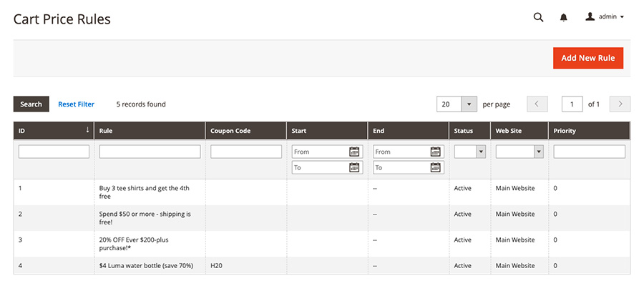Open the Status filter dropdown

(470, 152)
